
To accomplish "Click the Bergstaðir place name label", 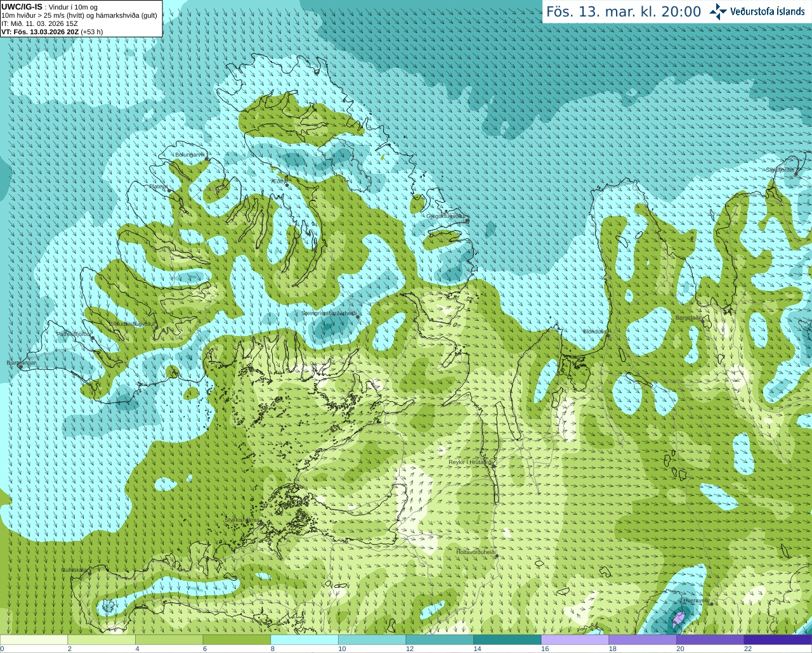I will 688,318.
